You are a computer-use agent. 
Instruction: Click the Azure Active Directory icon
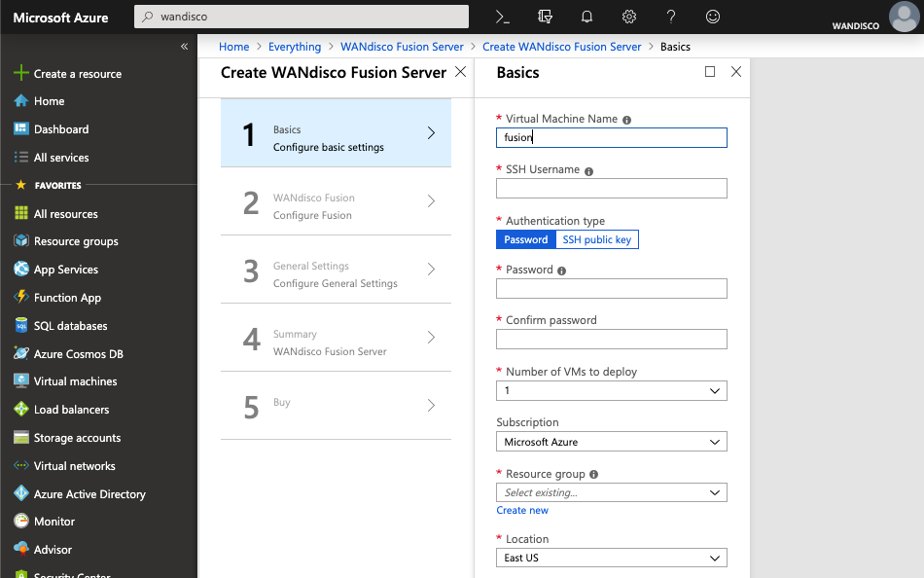[20, 493]
